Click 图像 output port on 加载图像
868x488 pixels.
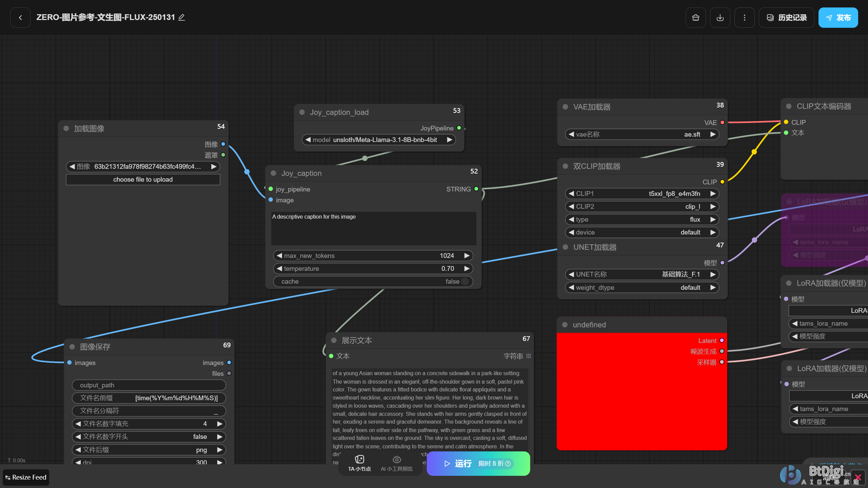tap(223, 144)
